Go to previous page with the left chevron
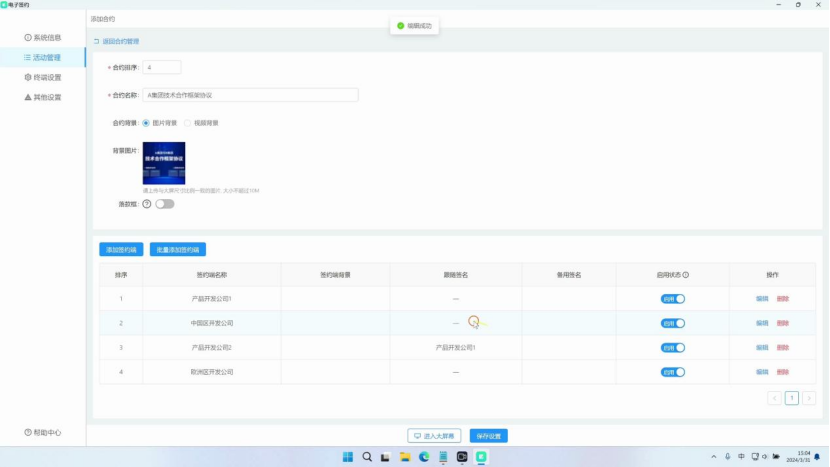The height and width of the screenshot is (467, 830). [x=774, y=398]
